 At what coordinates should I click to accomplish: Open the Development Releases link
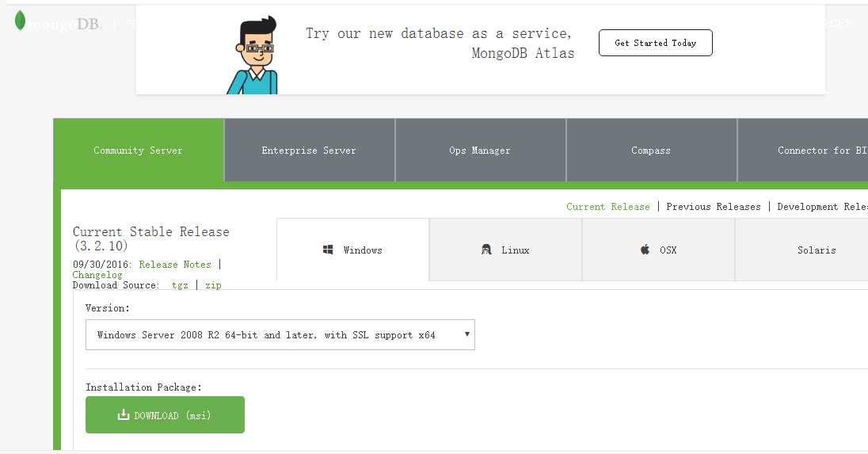[x=822, y=207]
